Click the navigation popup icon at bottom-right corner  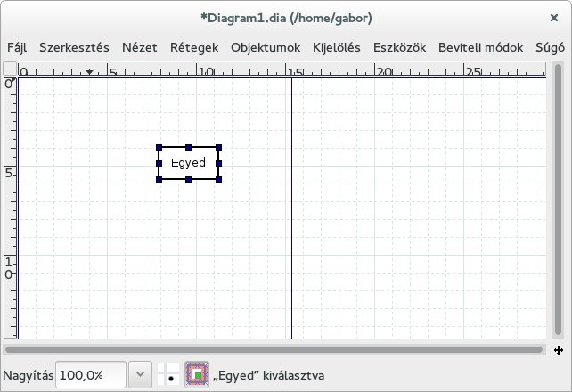pos(558,350)
